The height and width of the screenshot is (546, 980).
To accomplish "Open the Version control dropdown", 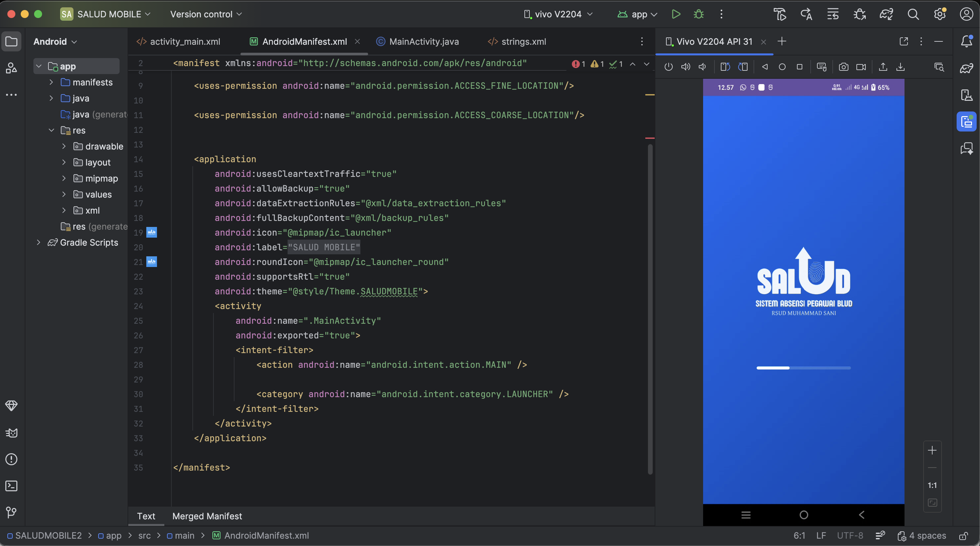I will pos(206,14).
